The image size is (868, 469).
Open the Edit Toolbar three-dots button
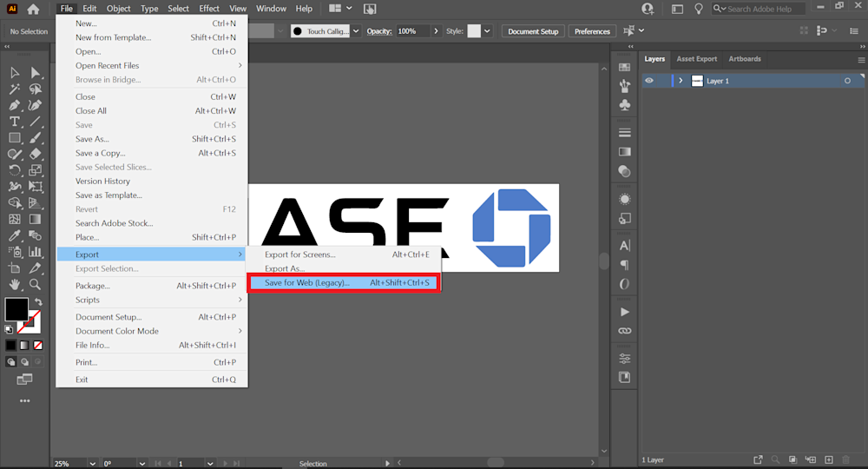click(x=25, y=400)
